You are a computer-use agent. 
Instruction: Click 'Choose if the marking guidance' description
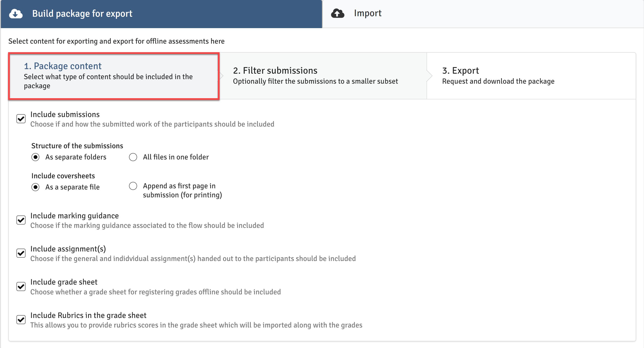coord(147,225)
